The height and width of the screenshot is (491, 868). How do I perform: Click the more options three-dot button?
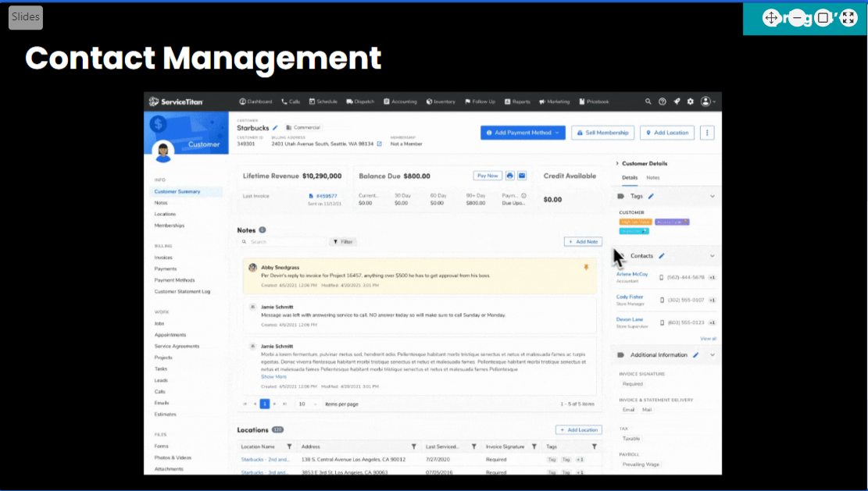(707, 133)
